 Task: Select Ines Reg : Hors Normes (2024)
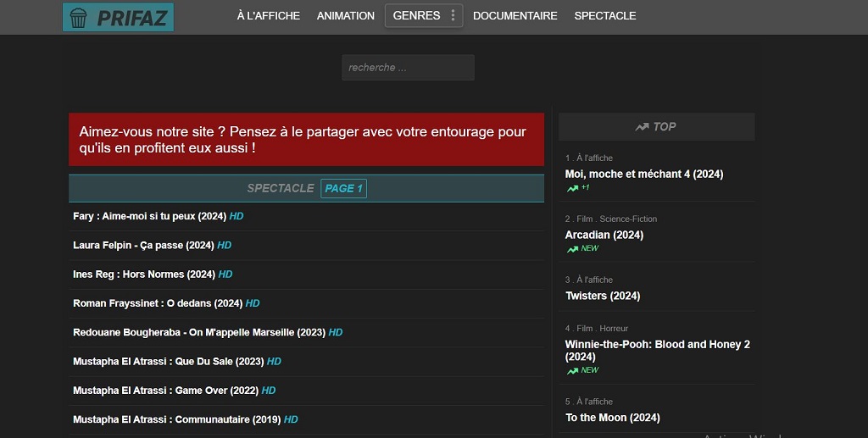coord(144,274)
